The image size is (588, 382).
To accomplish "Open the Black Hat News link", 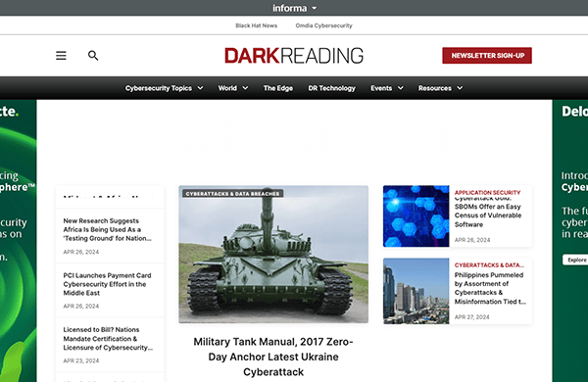I will (x=256, y=25).
